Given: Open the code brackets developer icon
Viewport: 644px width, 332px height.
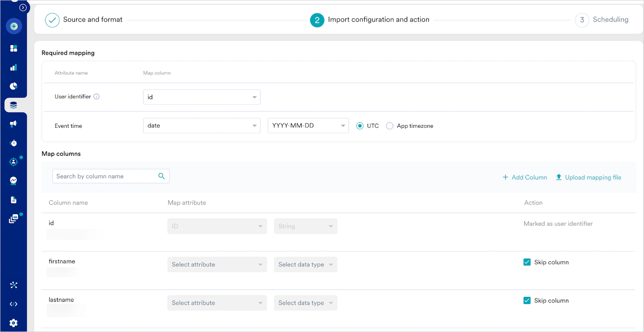Looking at the screenshot, I should point(14,304).
